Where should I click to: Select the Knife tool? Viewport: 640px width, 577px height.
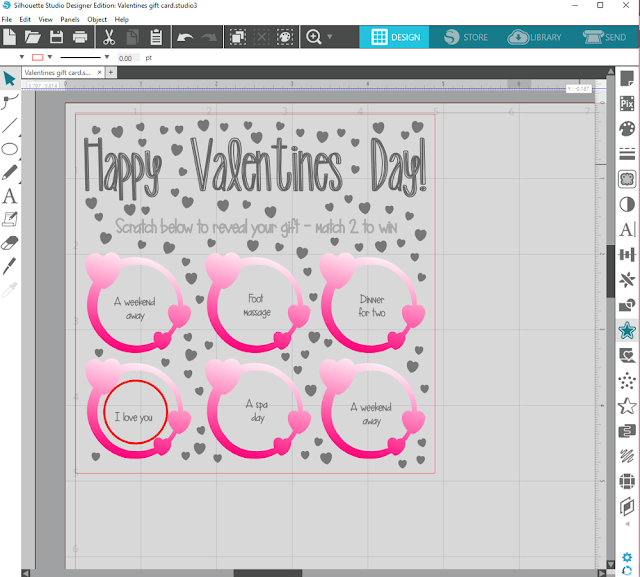[x=9, y=266]
